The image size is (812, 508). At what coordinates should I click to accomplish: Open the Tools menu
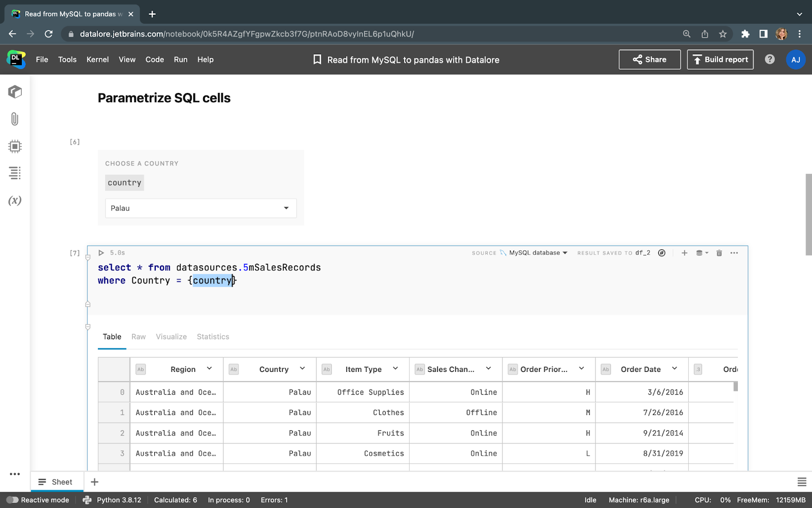pyautogui.click(x=67, y=59)
